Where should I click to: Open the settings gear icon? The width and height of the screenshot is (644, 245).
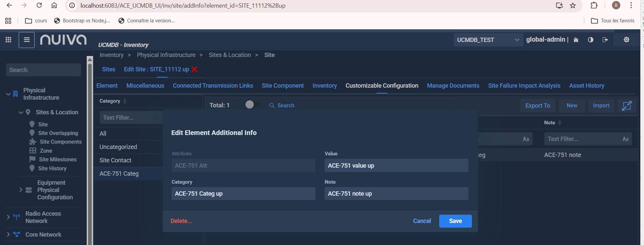point(626,40)
